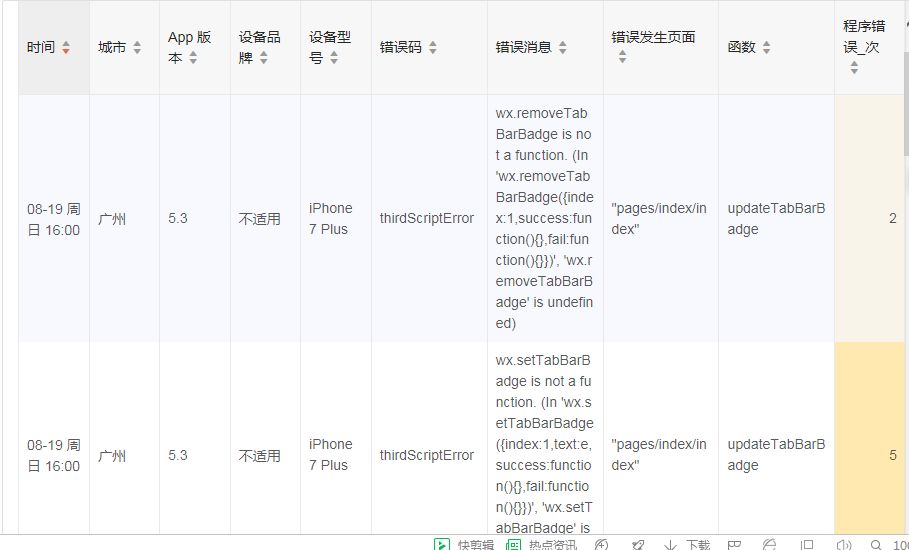Click "pages/index/index" in the second row

tap(659, 455)
